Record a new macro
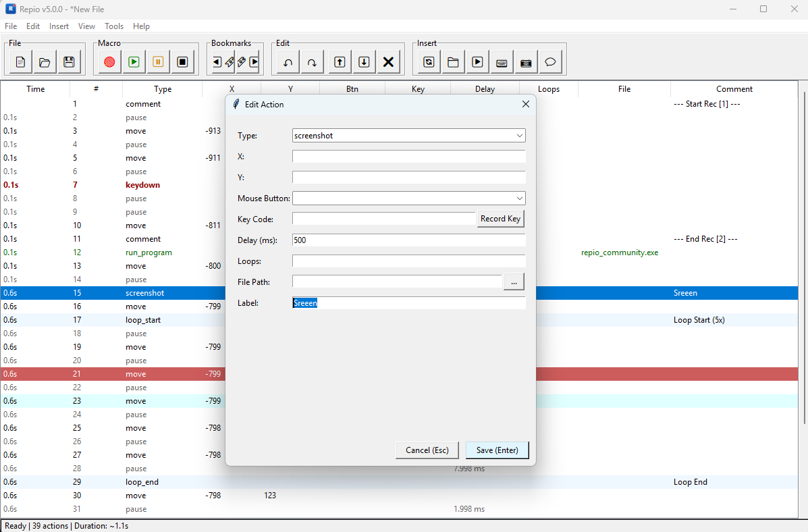Viewport: 808px width, 532px height. pyautogui.click(x=108, y=61)
